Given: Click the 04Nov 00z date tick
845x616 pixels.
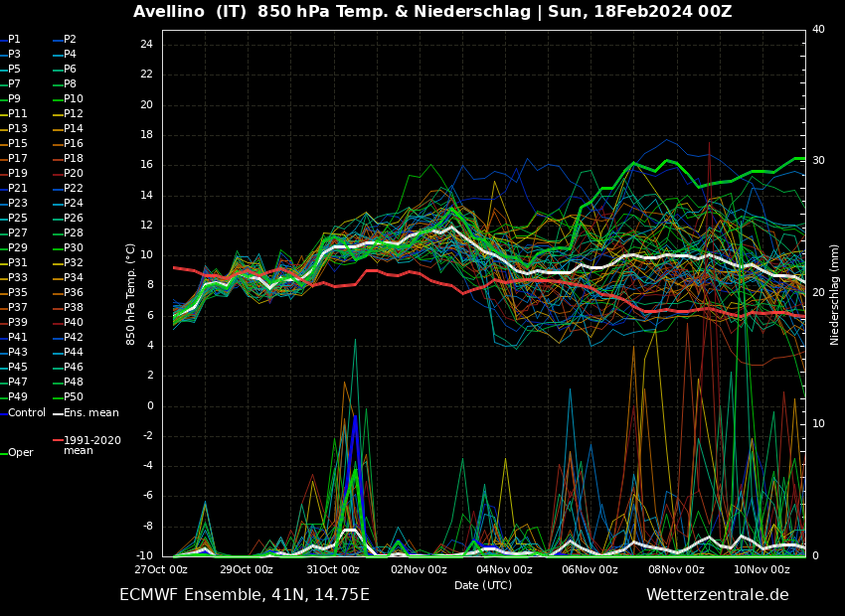Looking at the screenshot, I should coord(504,569).
